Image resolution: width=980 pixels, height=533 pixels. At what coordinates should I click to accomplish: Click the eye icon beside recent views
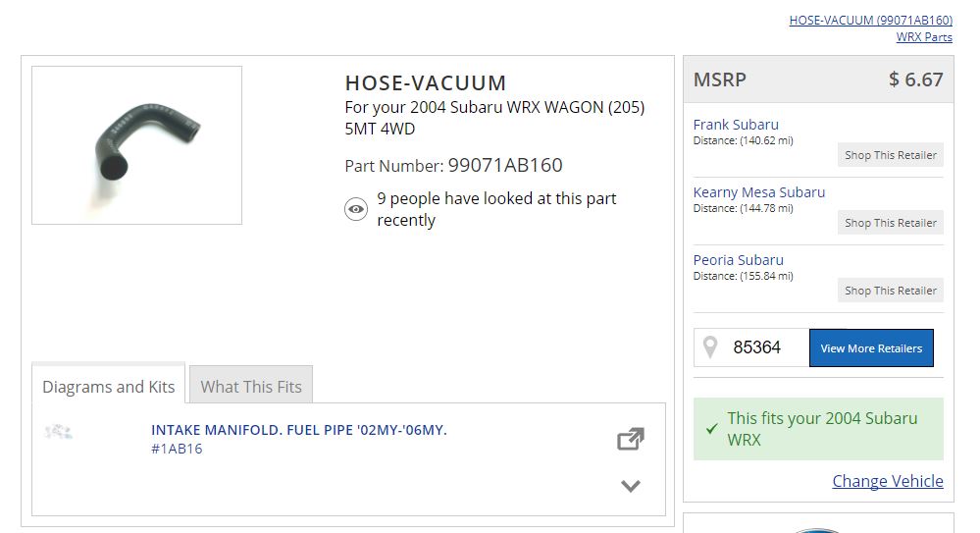click(356, 209)
